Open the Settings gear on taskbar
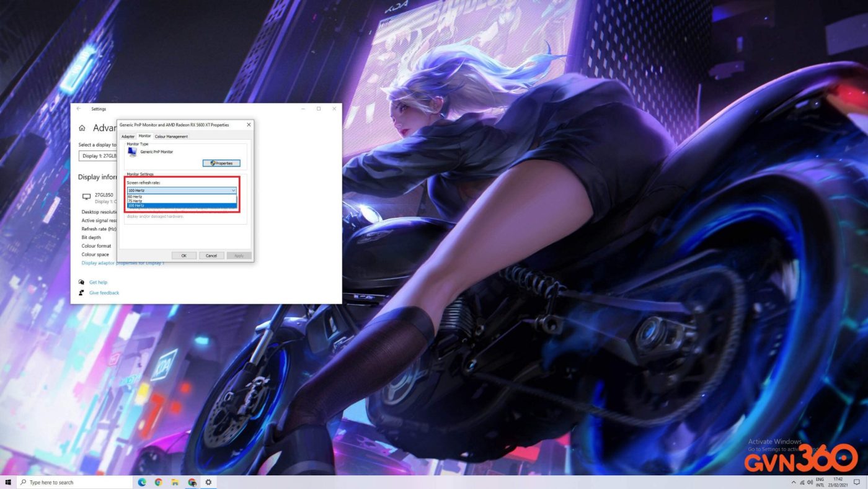The width and height of the screenshot is (868, 489). click(208, 482)
